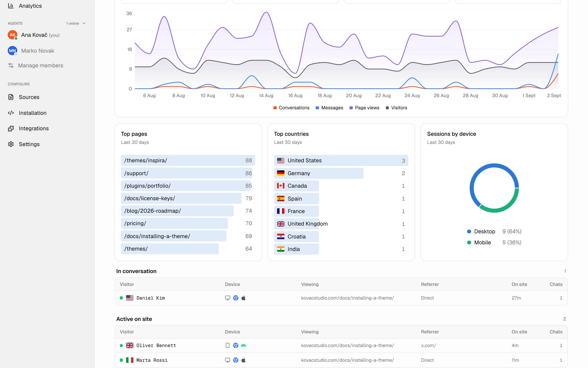Open Integrations page
The height and width of the screenshot is (368, 588).
coord(34,128)
